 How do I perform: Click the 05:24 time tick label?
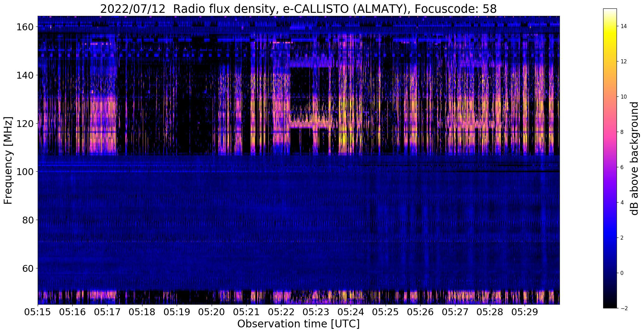pyautogui.click(x=351, y=312)
